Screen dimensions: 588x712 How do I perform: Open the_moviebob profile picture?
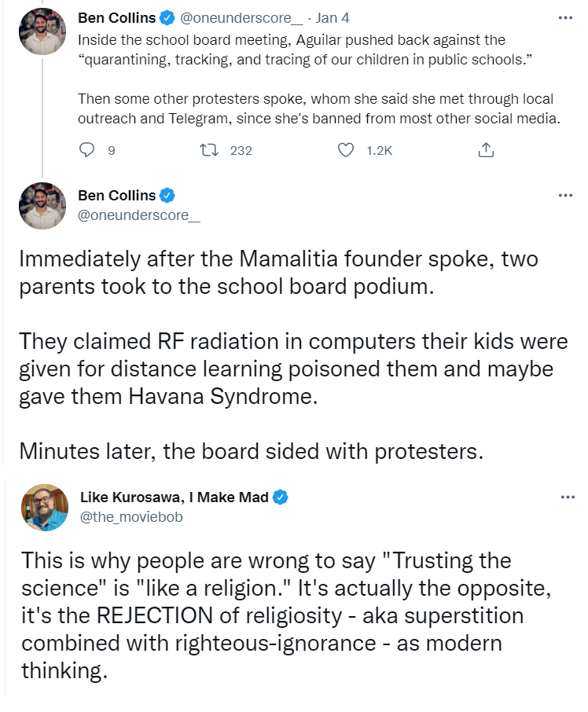(45, 508)
